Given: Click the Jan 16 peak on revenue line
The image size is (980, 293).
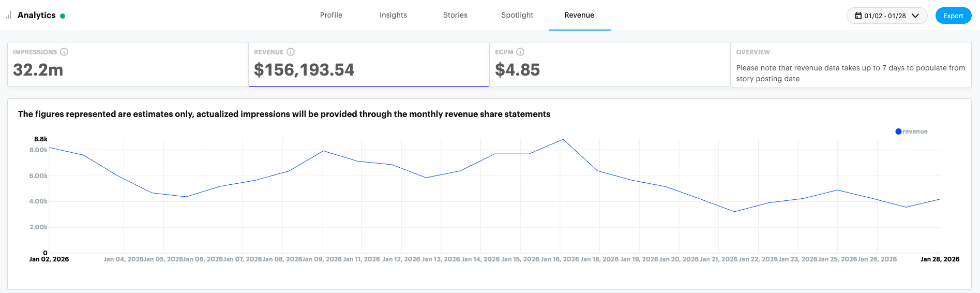Looking at the screenshot, I should [x=563, y=140].
